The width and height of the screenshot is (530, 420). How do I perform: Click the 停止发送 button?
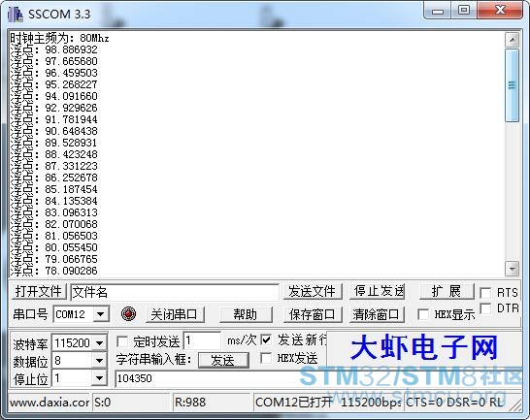coord(378,291)
